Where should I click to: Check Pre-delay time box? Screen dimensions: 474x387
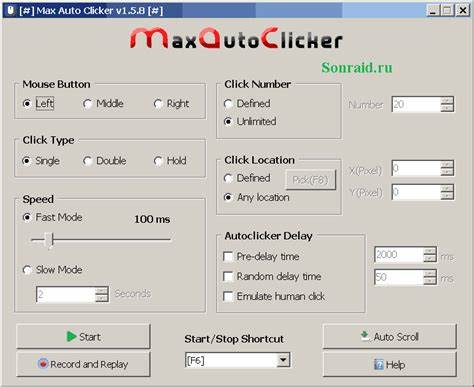tap(228, 256)
